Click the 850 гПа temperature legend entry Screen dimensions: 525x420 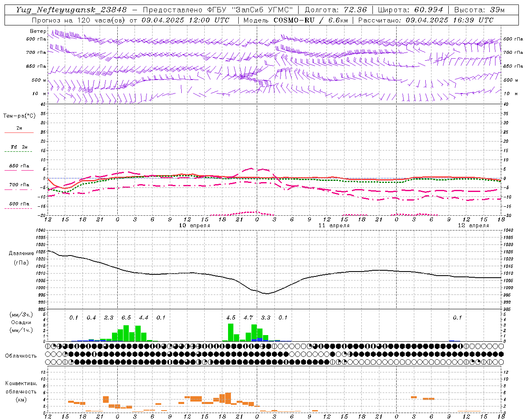coord(19,166)
